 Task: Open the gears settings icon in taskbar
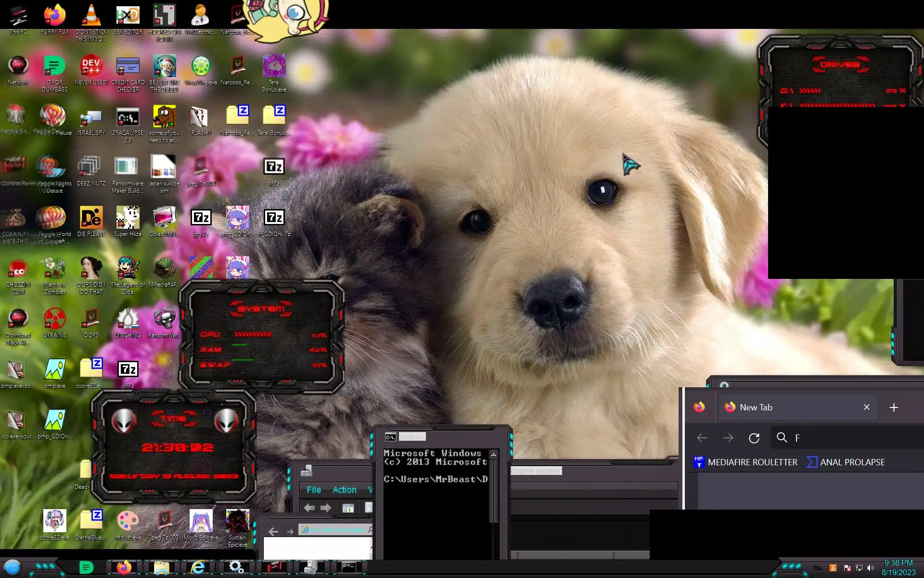click(236, 567)
